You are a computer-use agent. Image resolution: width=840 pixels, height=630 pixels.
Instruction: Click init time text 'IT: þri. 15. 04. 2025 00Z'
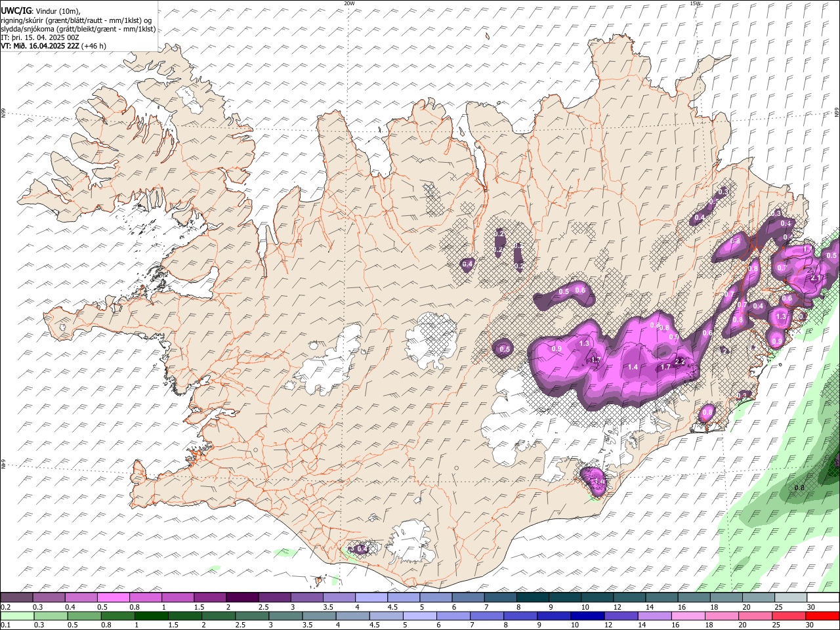(x=41, y=37)
